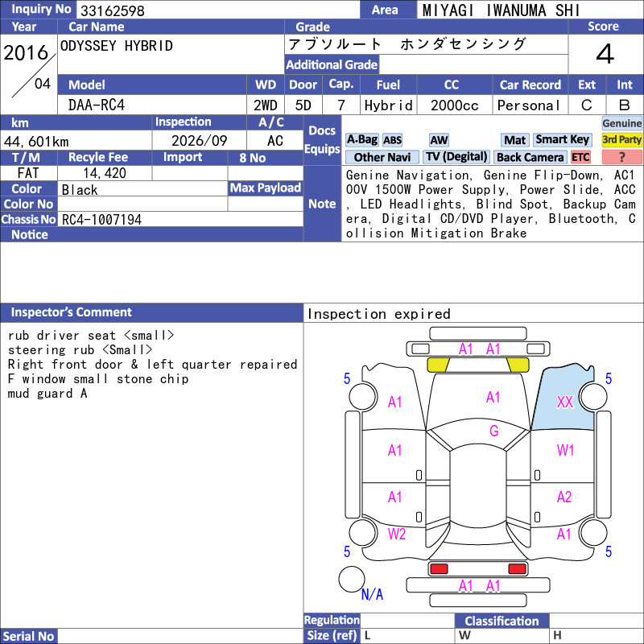This screenshot has height=644, width=644.
Task: Click the Back Camera equipment badge
Action: pyautogui.click(x=530, y=157)
